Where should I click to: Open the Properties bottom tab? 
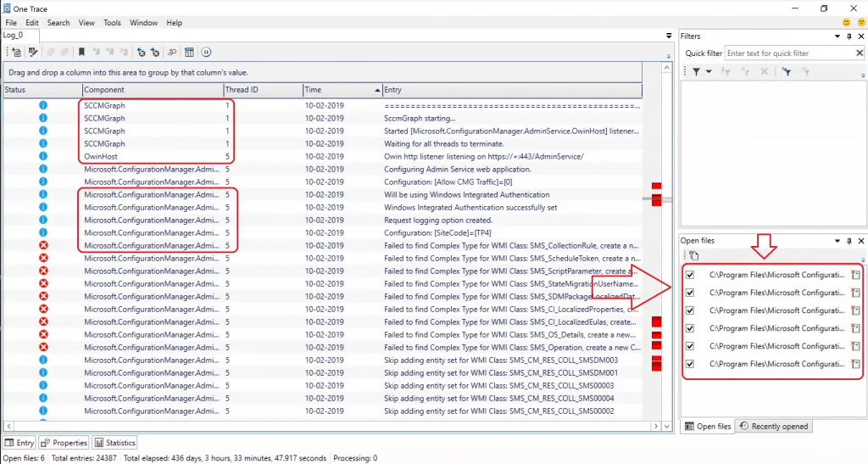(x=64, y=443)
